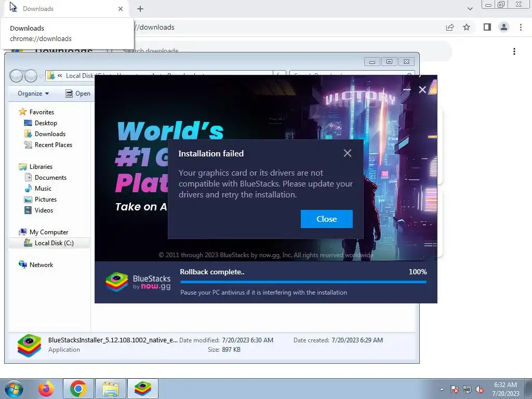Maximize the Explorer window
532x399 pixels.
[x=389, y=61]
